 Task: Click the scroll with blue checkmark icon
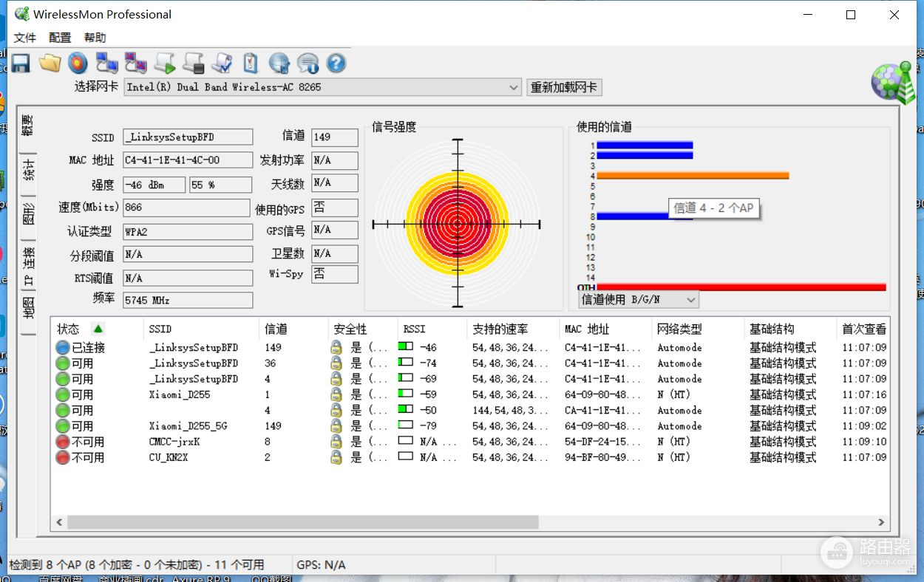point(222,64)
